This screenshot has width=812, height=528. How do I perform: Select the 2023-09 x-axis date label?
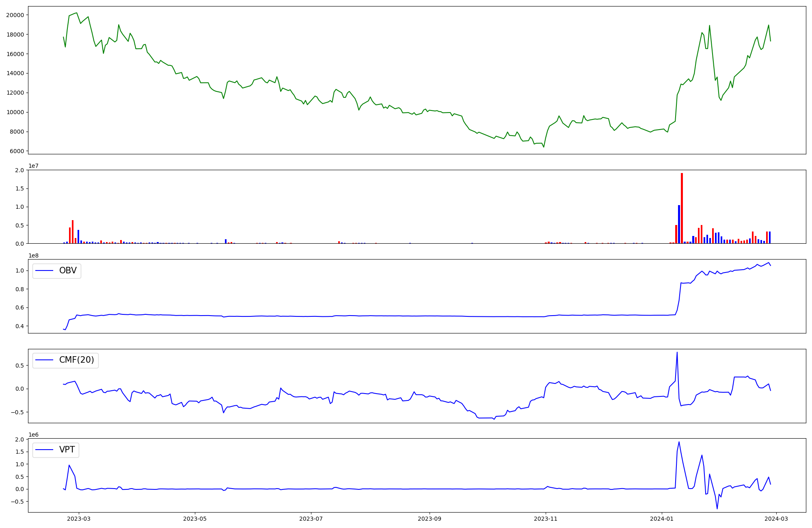coord(430,519)
